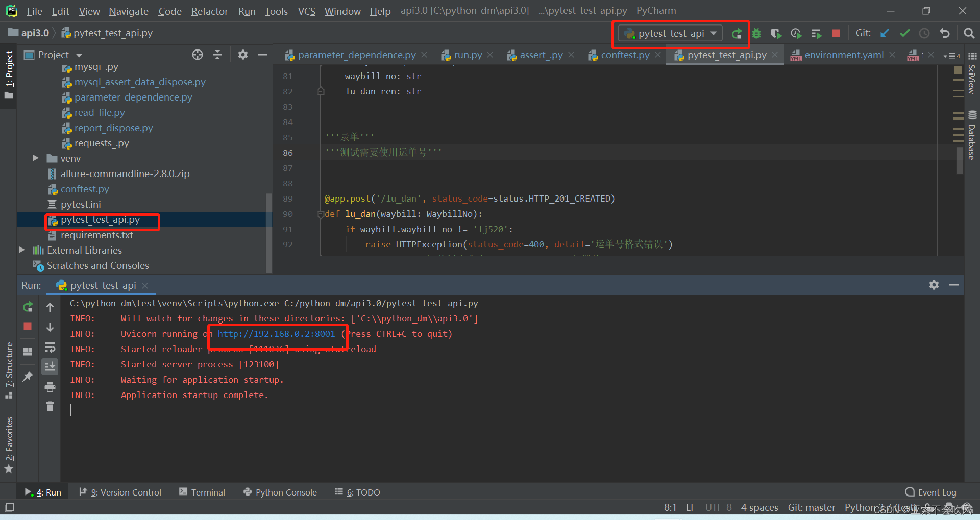Select requirements.txt in project tree
This screenshot has height=520, width=980.
point(96,235)
